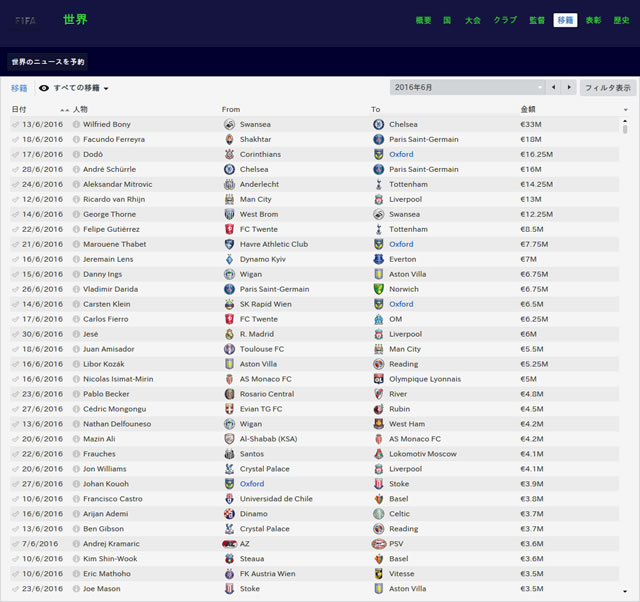Open the すべての移籍 dropdown
The image size is (640, 602).
pos(81,88)
